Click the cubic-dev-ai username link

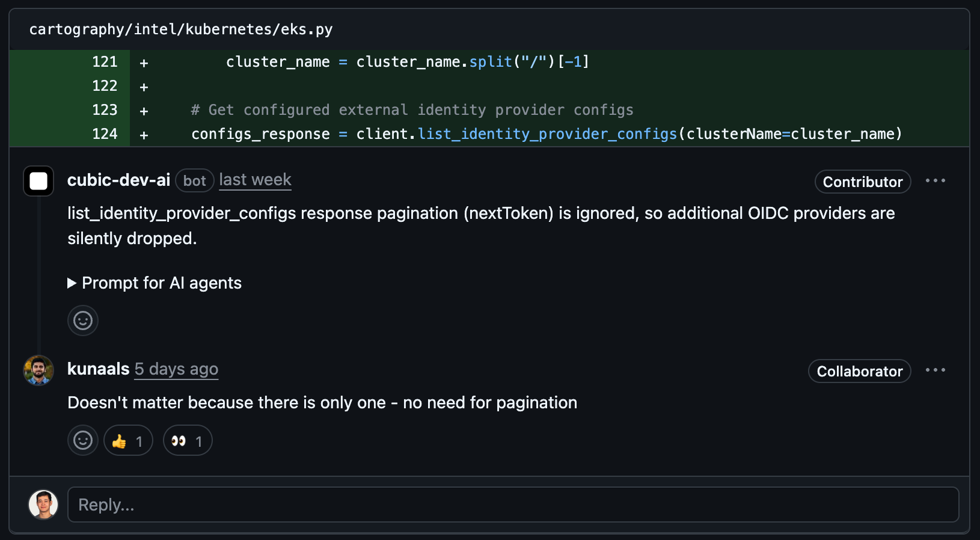pyautogui.click(x=118, y=180)
